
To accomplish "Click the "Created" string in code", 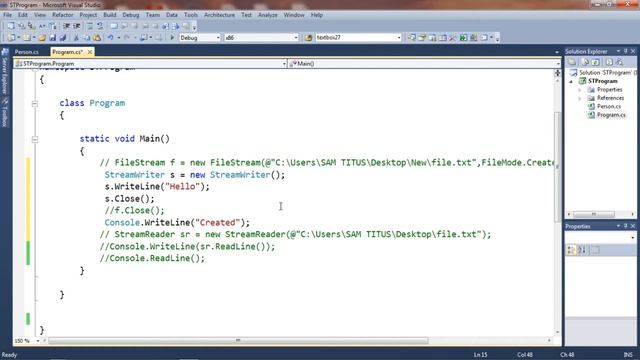I will [x=217, y=223].
